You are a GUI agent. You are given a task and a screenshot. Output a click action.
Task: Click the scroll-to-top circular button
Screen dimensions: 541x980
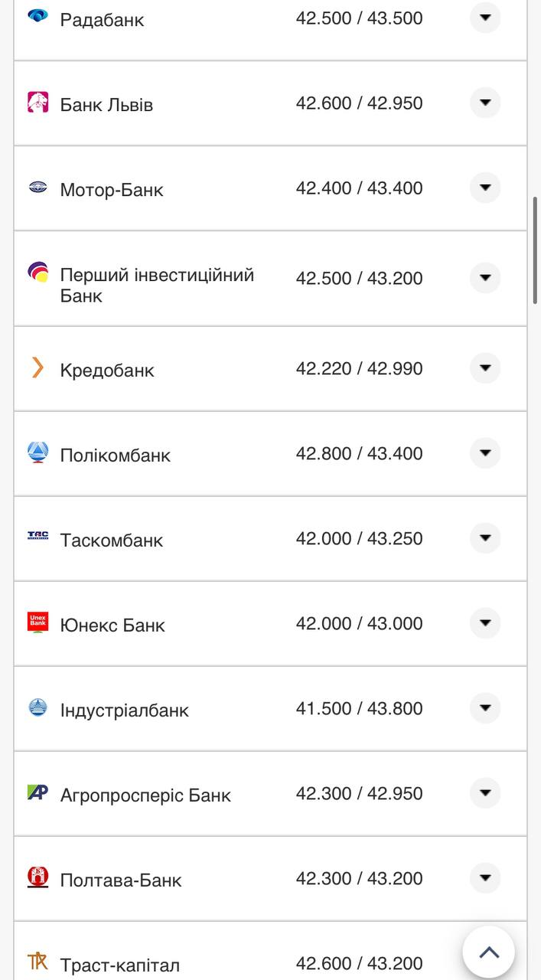(488, 952)
